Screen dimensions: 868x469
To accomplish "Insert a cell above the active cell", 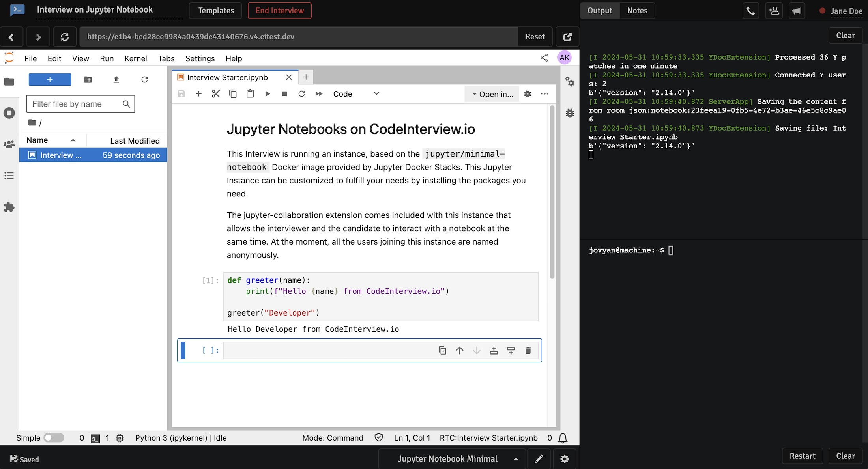I will tap(494, 350).
